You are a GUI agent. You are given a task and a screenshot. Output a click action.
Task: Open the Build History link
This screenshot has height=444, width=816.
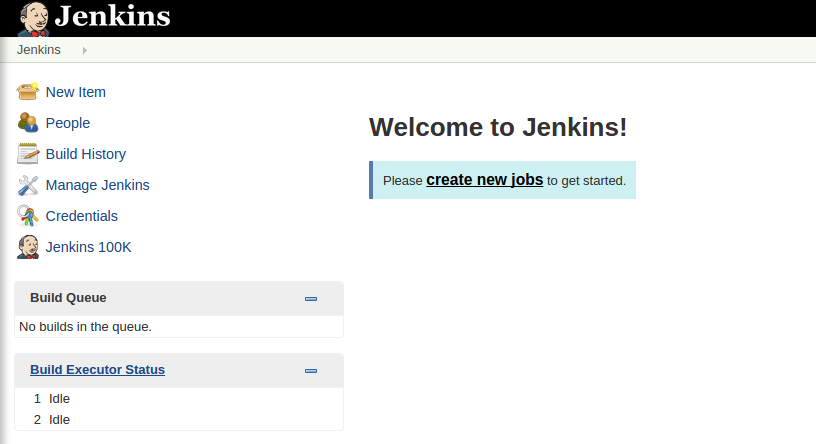click(x=86, y=154)
